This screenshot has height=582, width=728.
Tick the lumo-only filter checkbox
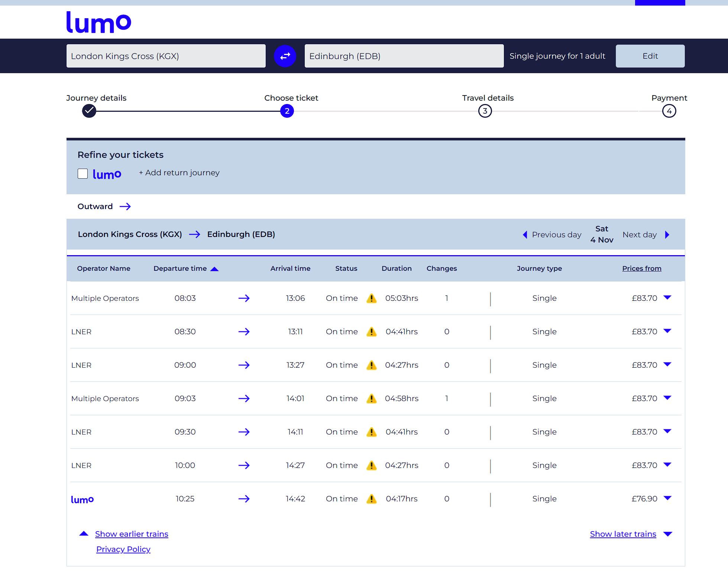(x=82, y=173)
